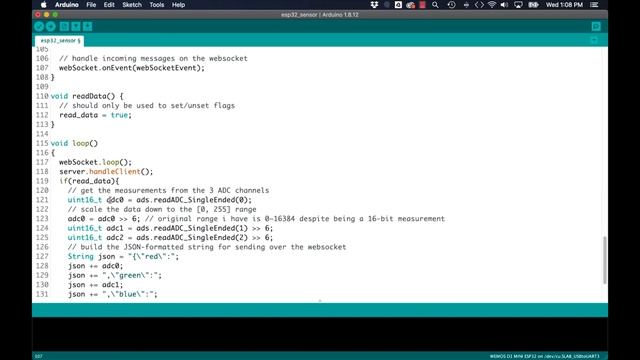Image resolution: width=640 pixels, height=360 pixels.
Task: Click the comment about 3 ADC channels
Action: coord(168,191)
